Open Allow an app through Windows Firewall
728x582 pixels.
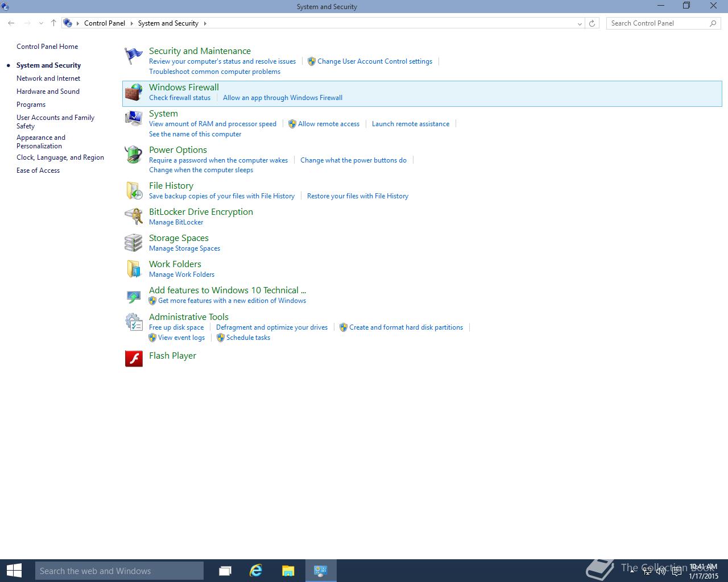tap(283, 98)
